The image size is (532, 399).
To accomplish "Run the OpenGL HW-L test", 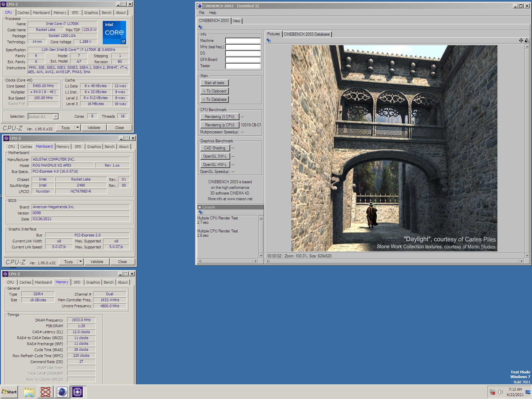I will click(x=215, y=165).
